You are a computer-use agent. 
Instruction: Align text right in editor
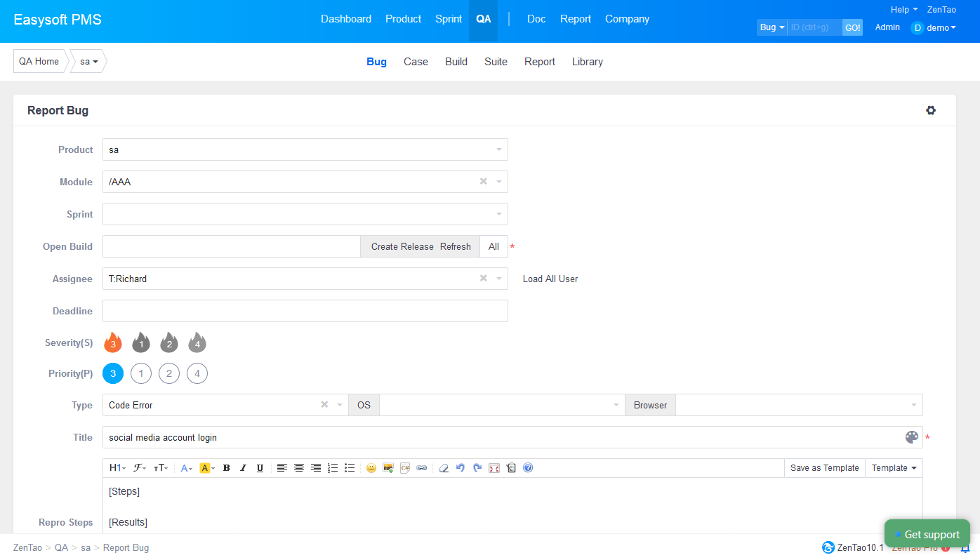316,468
